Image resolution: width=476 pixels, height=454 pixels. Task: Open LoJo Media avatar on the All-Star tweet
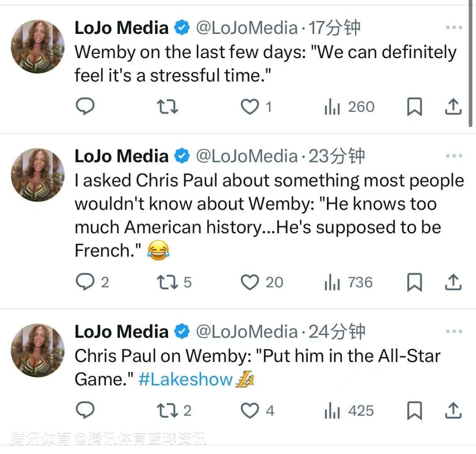37,351
